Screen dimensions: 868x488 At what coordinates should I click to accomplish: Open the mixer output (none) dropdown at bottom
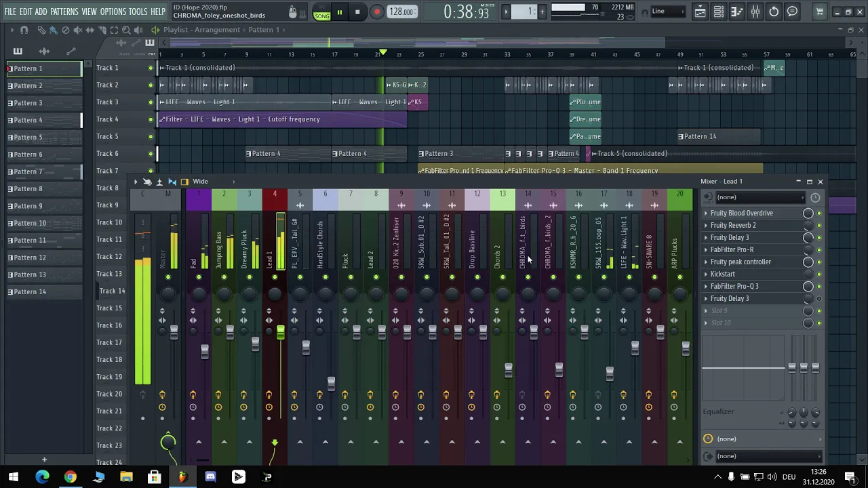768,456
